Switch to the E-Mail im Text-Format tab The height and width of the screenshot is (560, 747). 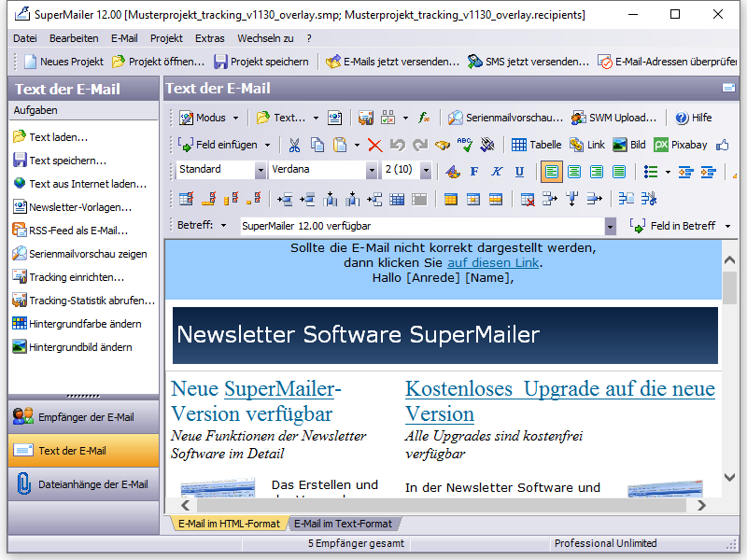pos(343,524)
